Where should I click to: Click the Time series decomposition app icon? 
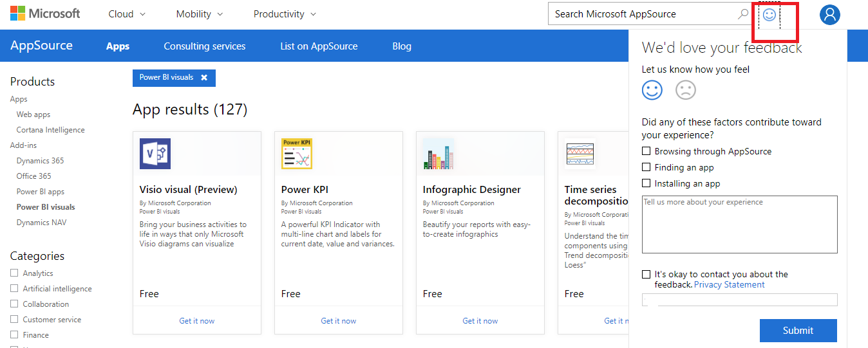(580, 154)
